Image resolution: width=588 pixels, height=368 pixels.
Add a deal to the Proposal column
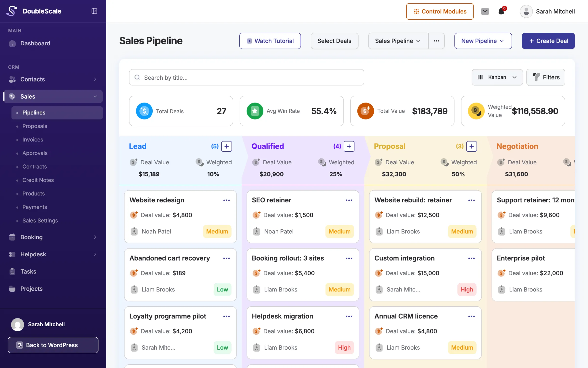(472, 146)
